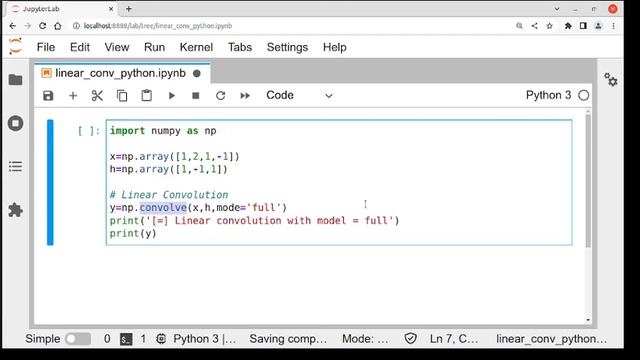Cut the selected cell with the scissors icon
640x360 pixels.
[97, 96]
